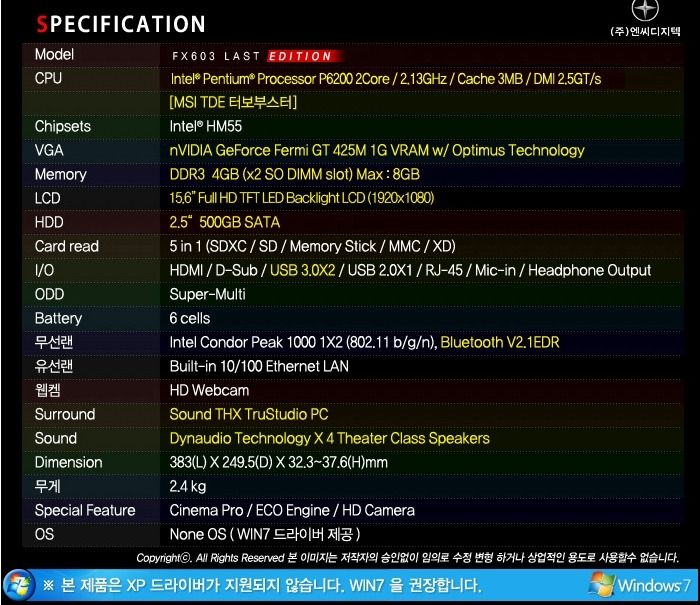Click the Copyright notice line
Image resolution: width=700 pixels, height=605 pixels.
point(408,558)
